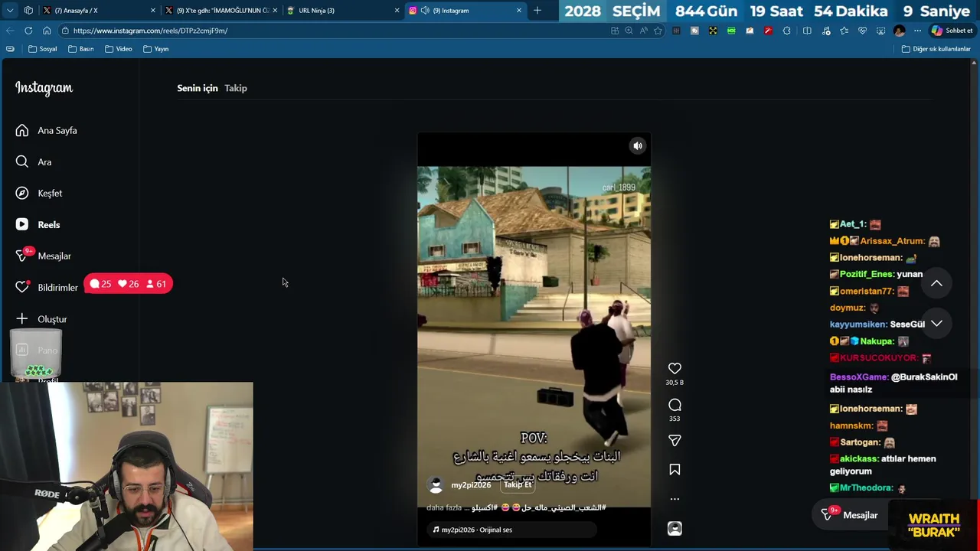
Task: Go back in browser history
Action: 10,31
